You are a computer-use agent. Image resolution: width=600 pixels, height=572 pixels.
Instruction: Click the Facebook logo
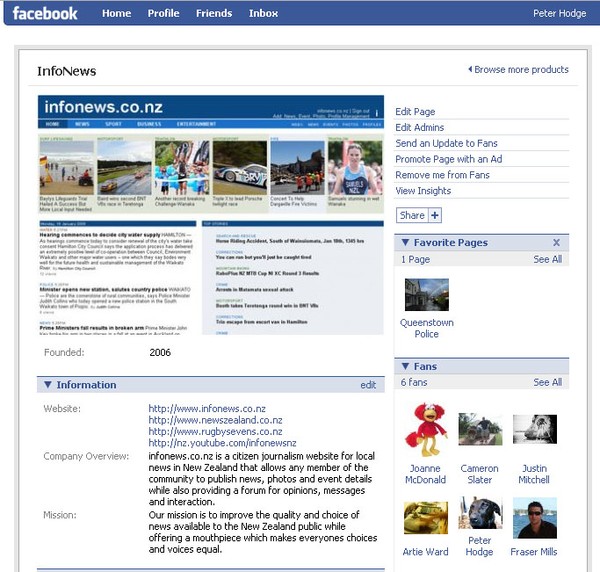(45, 13)
